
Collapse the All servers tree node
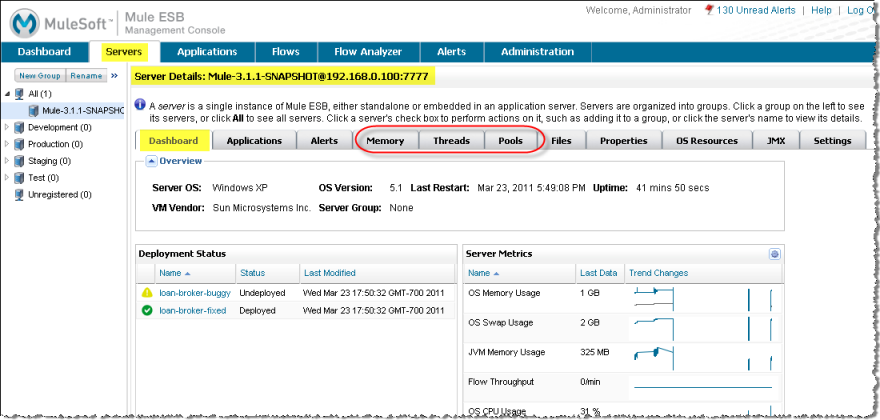[8, 94]
